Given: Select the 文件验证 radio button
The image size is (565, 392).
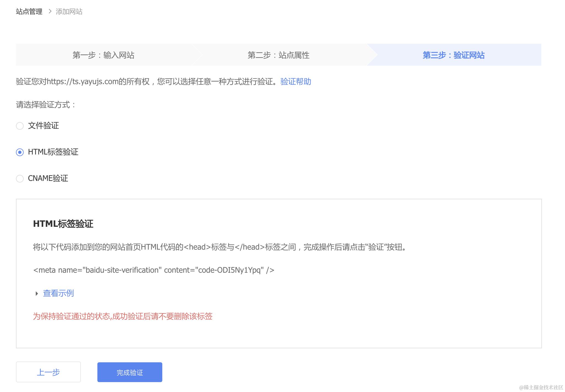Looking at the screenshot, I should click(x=20, y=126).
